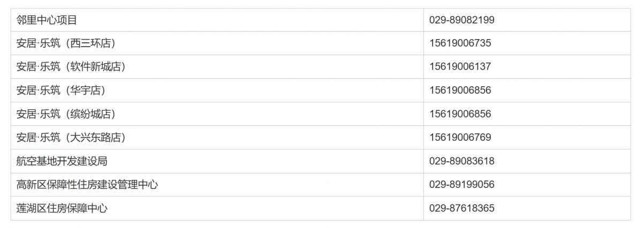Click the 邻里中心项目 cell
This screenshot has height=228, width=644.
tap(47, 20)
